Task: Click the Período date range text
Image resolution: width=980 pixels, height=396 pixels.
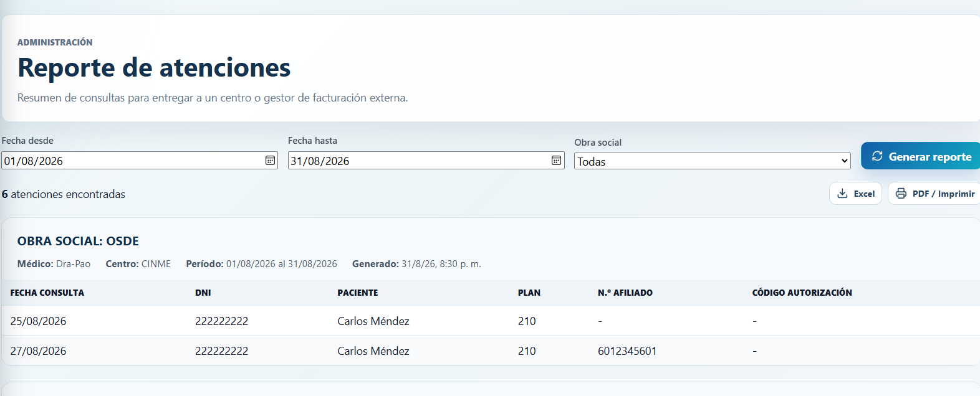Action: [262, 264]
